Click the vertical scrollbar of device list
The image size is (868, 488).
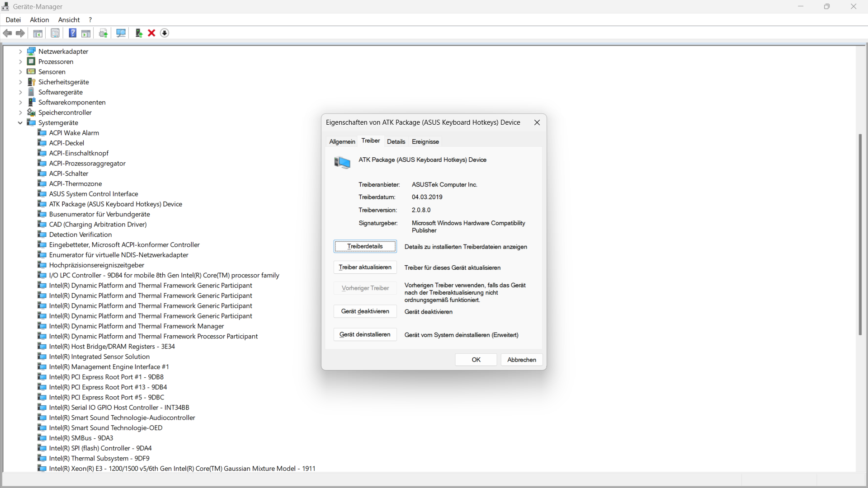click(x=860, y=235)
